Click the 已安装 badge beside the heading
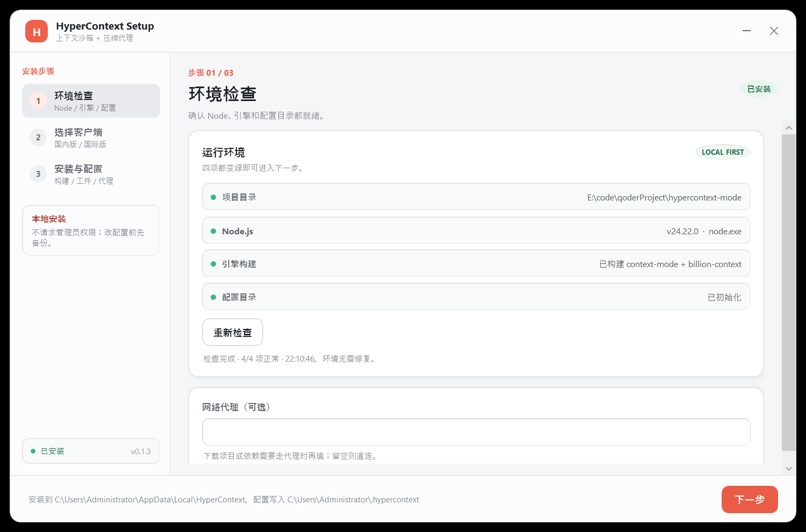Image resolution: width=806 pixels, height=532 pixels. [759, 89]
